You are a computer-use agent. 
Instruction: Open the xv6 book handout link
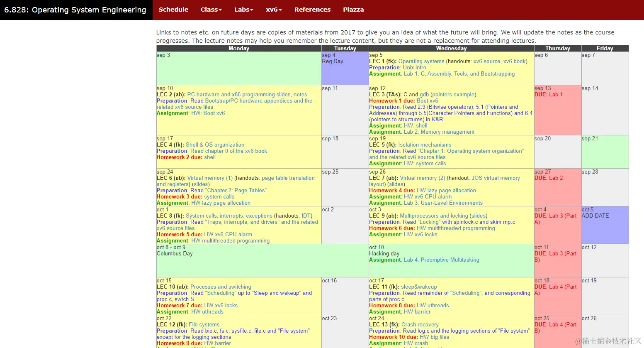514,61
